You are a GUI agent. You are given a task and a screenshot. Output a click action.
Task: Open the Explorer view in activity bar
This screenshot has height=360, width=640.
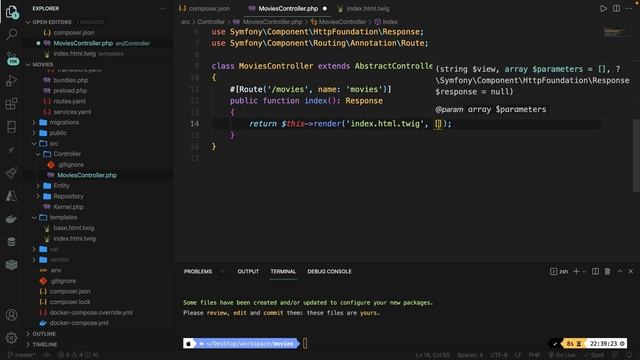tap(11, 11)
